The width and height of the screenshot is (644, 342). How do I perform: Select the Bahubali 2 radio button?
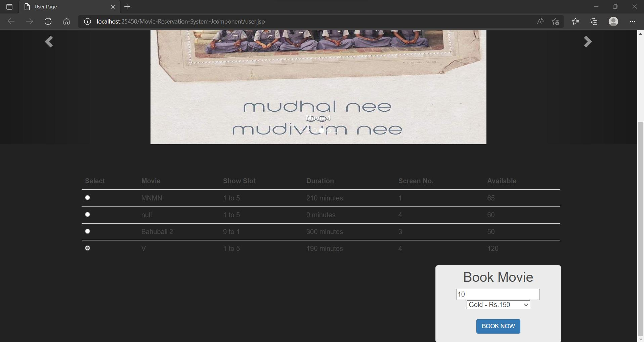(87, 231)
